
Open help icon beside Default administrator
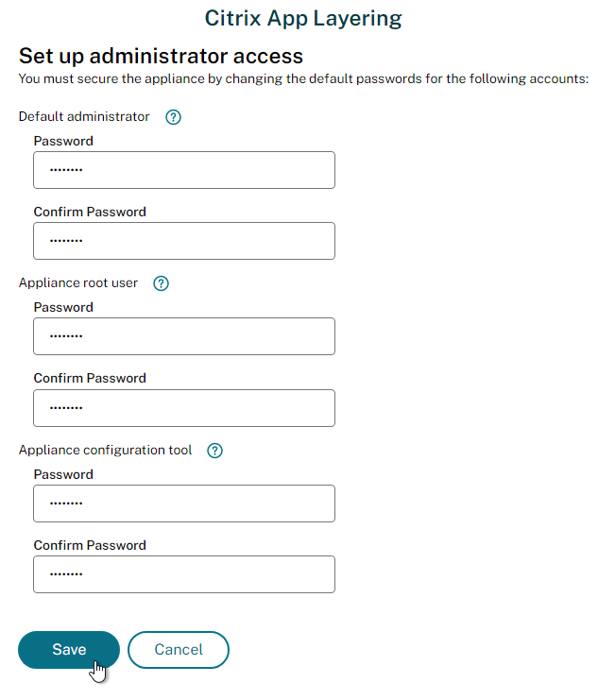pos(173,117)
